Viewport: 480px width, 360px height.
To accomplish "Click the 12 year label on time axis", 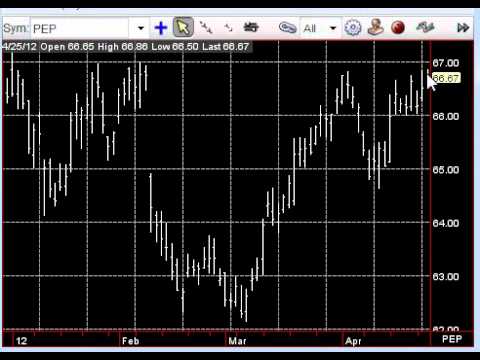I will coord(21,341).
